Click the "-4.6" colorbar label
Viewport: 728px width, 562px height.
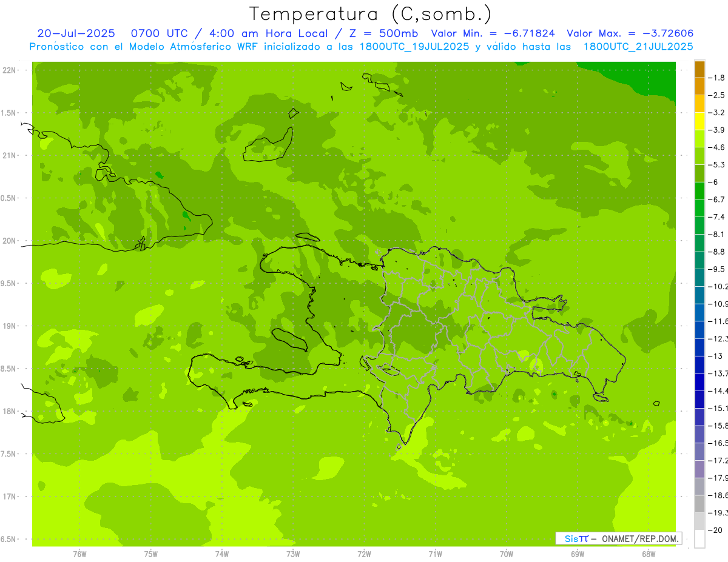coord(717,147)
